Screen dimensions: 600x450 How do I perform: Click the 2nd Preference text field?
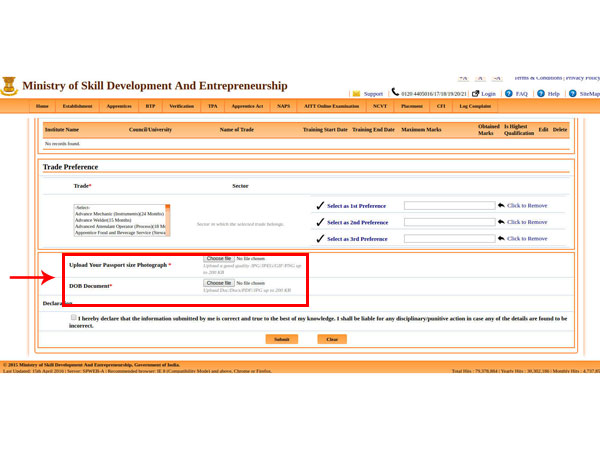pyautogui.click(x=450, y=222)
